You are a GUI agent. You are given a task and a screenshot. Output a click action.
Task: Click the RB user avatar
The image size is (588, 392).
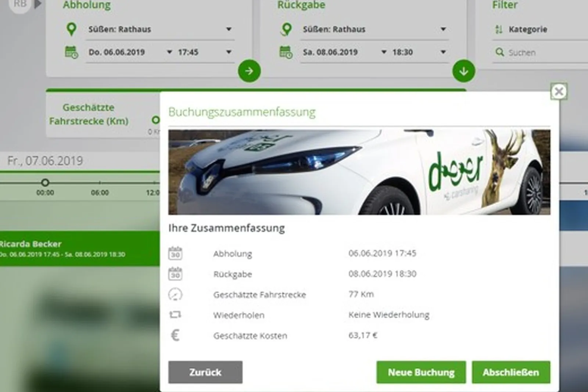pos(19,4)
